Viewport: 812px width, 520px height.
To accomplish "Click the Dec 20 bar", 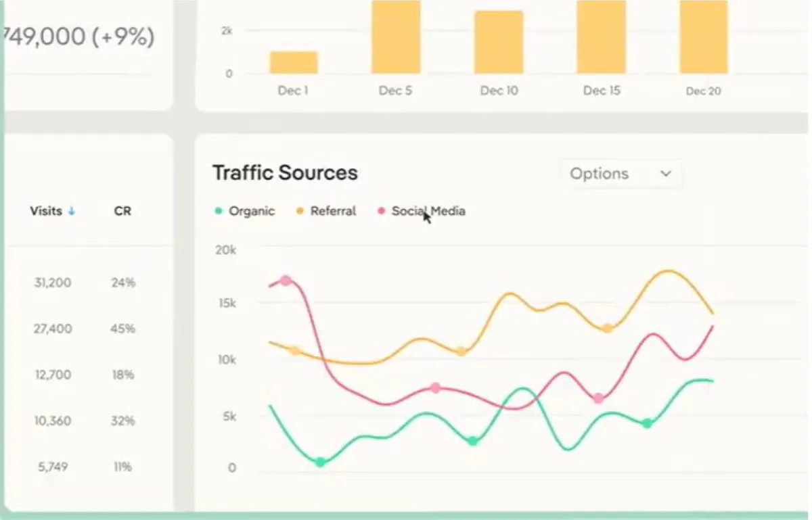I will [704, 37].
